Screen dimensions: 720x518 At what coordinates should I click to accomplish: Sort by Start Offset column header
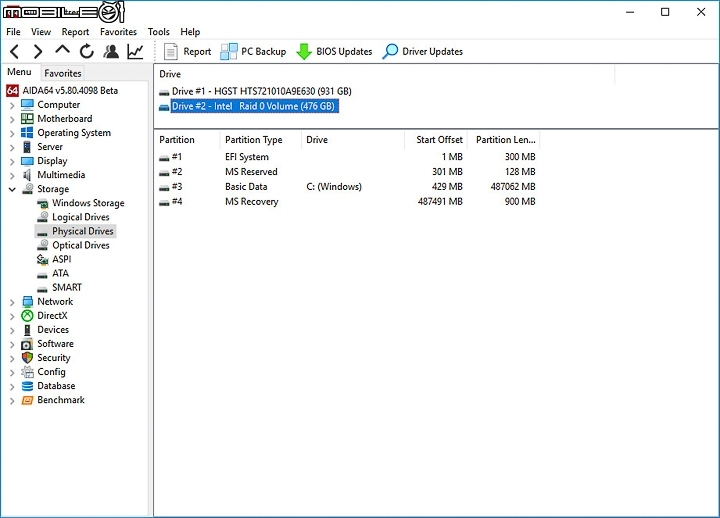(436, 140)
